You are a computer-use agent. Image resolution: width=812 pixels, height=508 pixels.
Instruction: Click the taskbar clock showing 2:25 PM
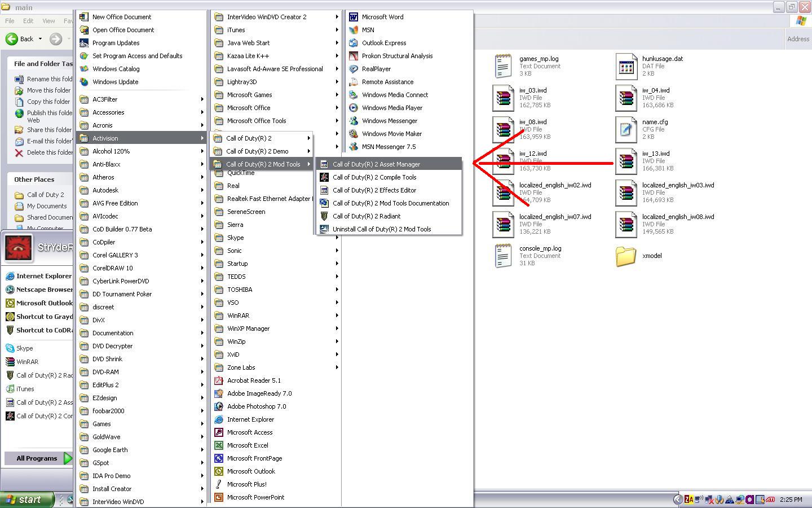791,500
